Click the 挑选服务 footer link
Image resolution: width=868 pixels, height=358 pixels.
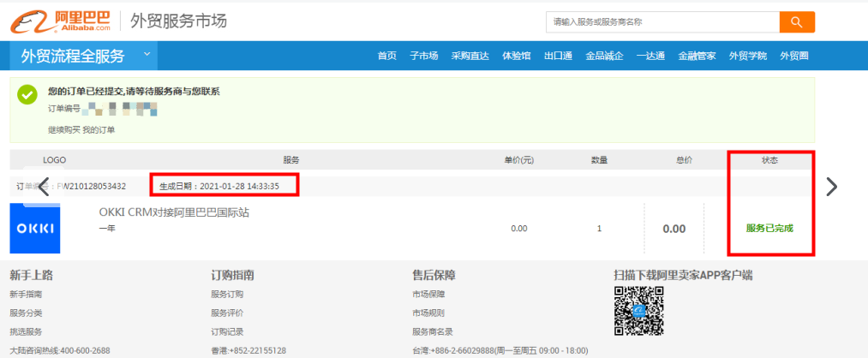point(26,332)
